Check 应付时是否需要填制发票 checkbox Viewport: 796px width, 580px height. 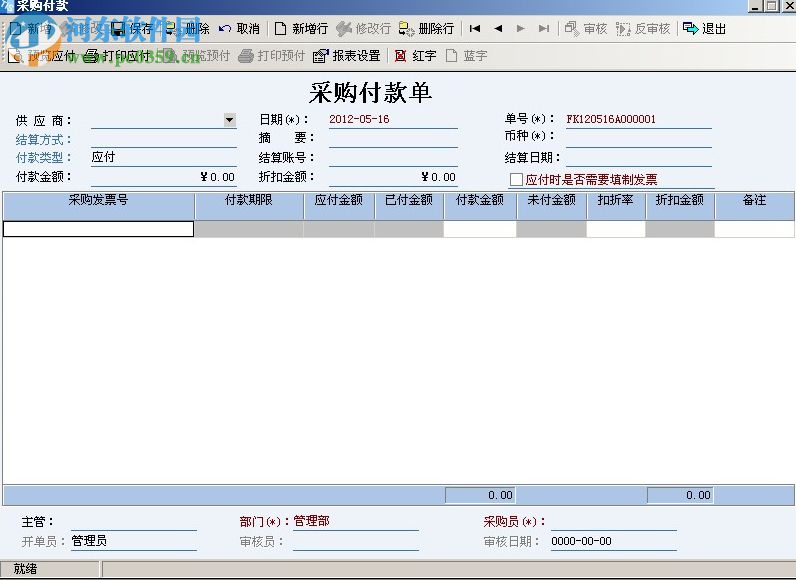click(x=516, y=179)
